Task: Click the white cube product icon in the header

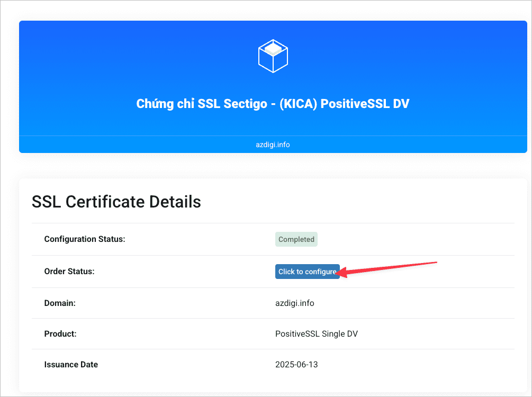Action: click(x=273, y=55)
